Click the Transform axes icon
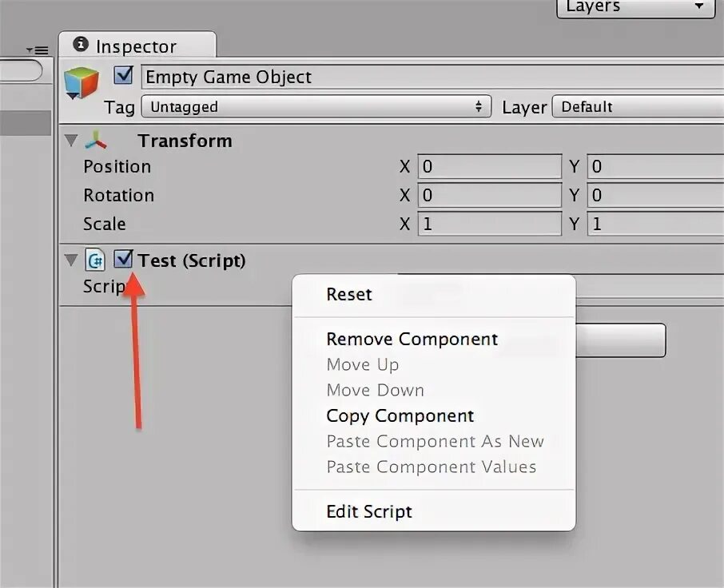 pos(96,141)
